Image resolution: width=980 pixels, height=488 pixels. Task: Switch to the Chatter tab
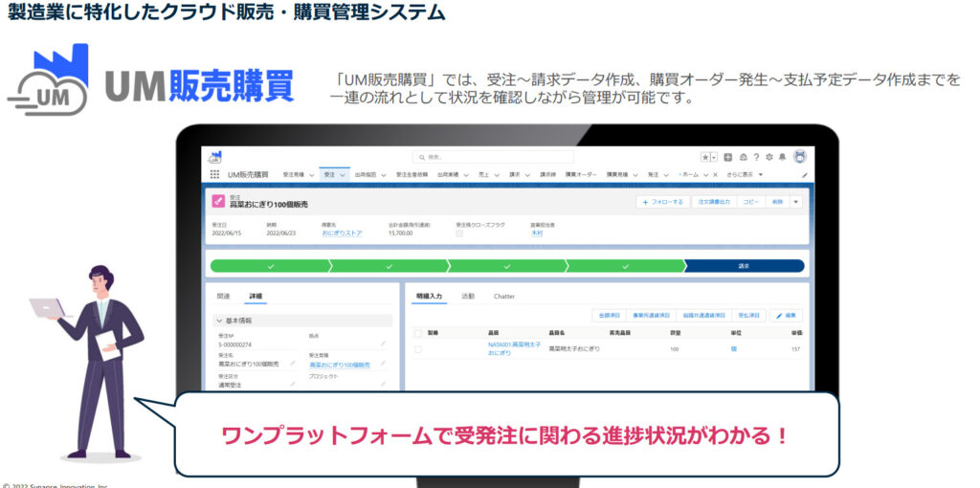click(504, 297)
